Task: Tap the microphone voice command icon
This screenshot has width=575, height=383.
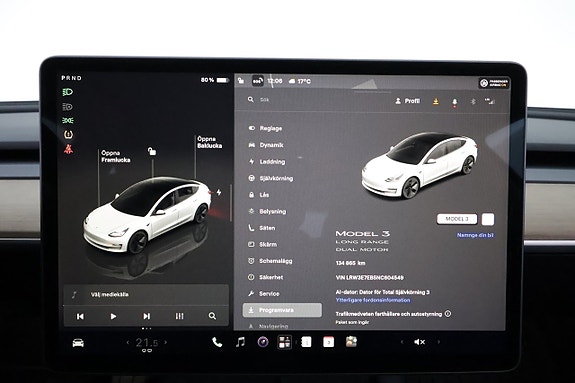Action: point(454,102)
